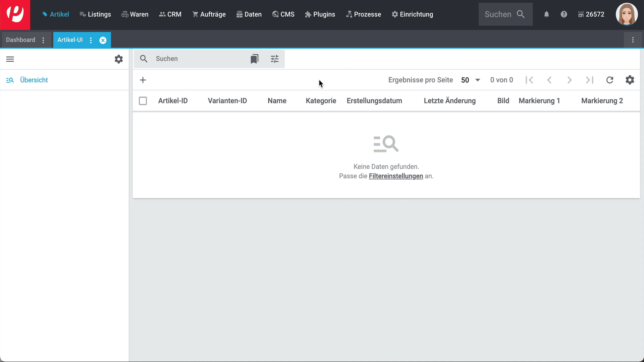Screen dimensions: 644x362
Task: Open the Aufträge menu
Action: click(x=209, y=14)
